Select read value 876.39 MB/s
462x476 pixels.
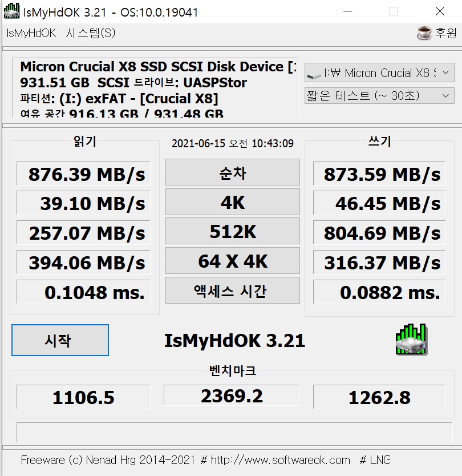click(83, 174)
